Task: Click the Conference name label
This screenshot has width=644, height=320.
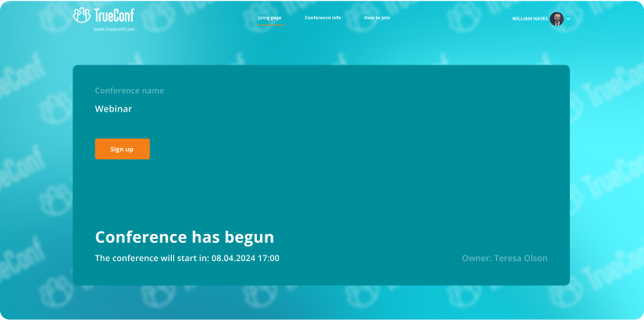Action: point(130,91)
